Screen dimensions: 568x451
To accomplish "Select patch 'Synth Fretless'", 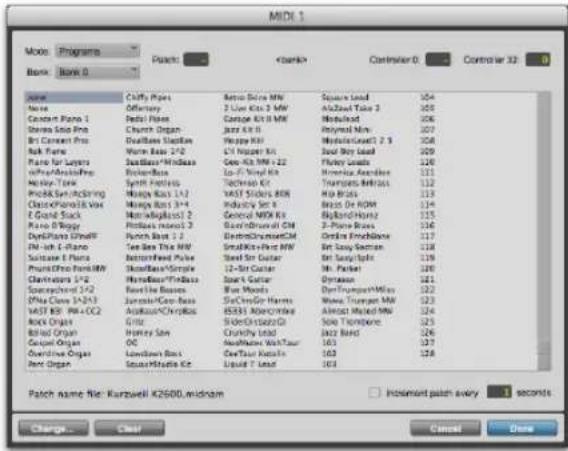I will [153, 183].
